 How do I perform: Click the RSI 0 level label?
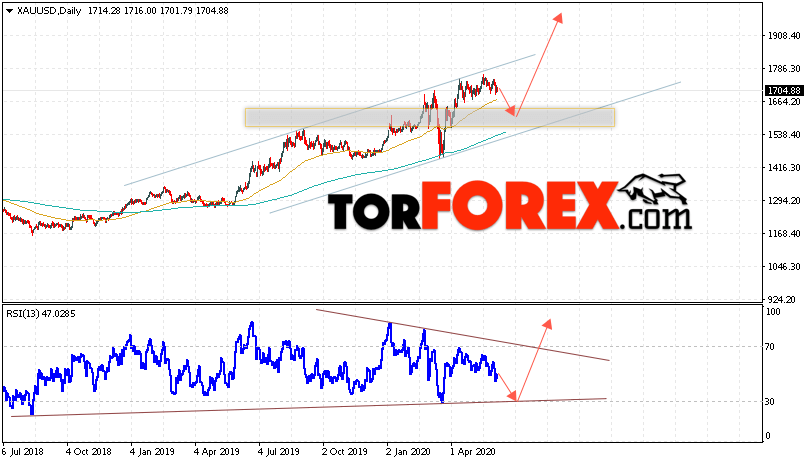(x=768, y=436)
